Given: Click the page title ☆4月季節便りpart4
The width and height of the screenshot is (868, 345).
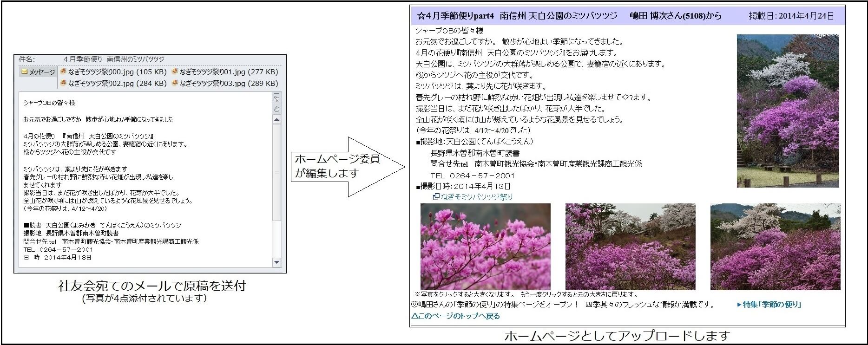Looking at the screenshot, I should (x=455, y=16).
